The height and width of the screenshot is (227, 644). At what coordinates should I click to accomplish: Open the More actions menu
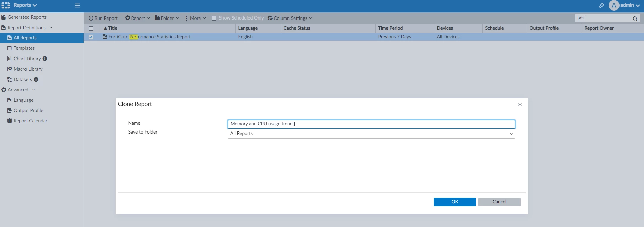tap(195, 18)
